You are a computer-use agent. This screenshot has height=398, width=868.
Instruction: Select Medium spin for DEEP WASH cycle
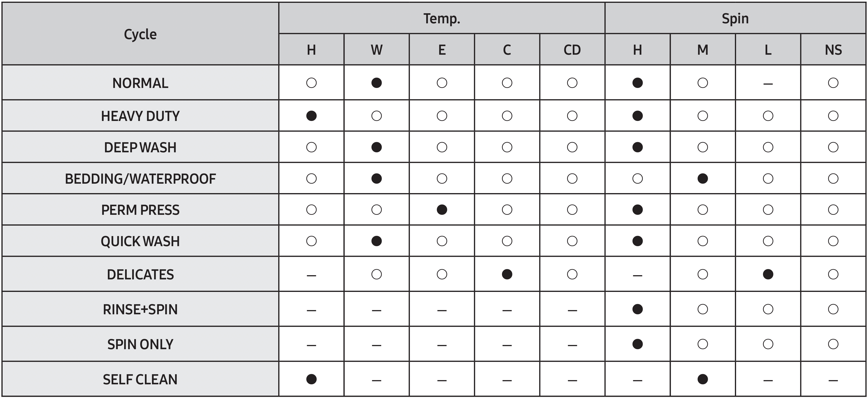click(703, 147)
